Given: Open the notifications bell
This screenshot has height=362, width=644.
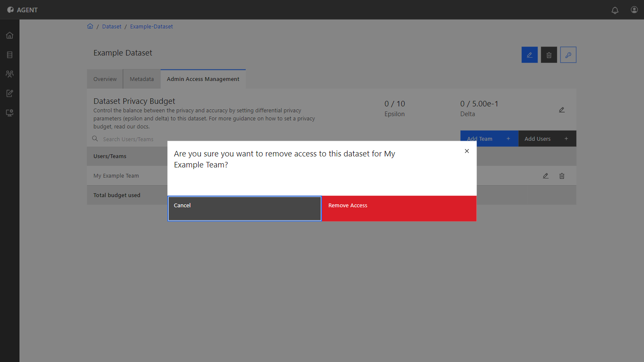Looking at the screenshot, I should 615,10.
